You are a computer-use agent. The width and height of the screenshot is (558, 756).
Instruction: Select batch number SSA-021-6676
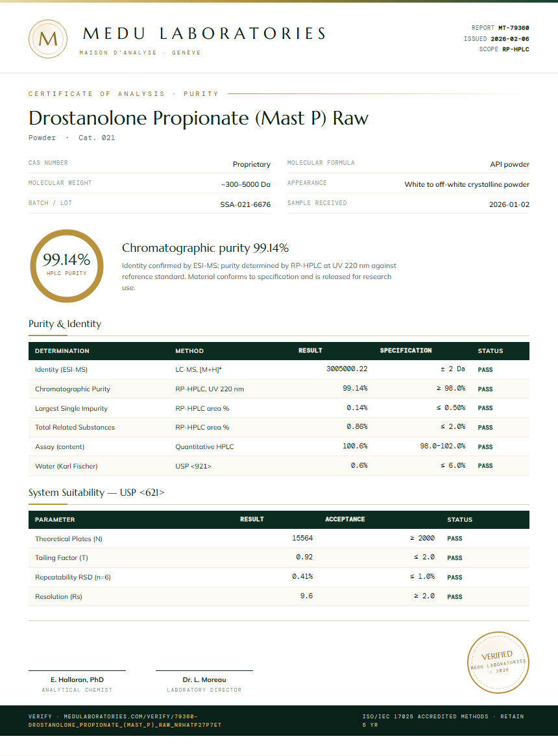tap(245, 204)
